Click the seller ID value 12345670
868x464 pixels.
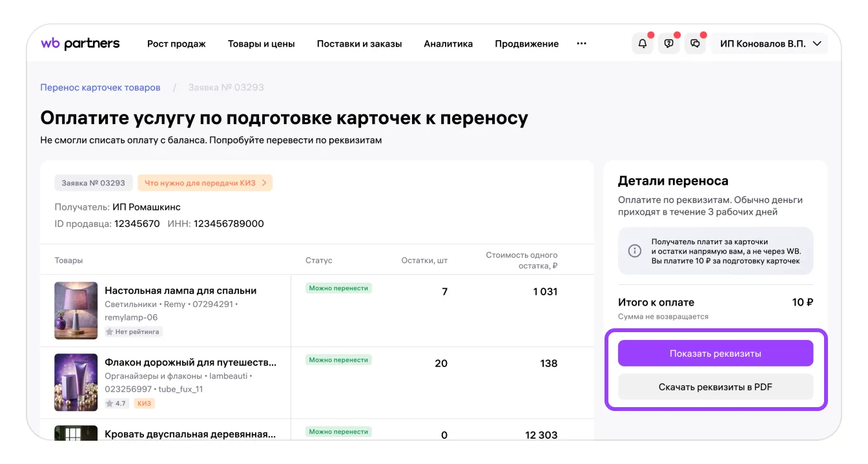click(x=137, y=224)
